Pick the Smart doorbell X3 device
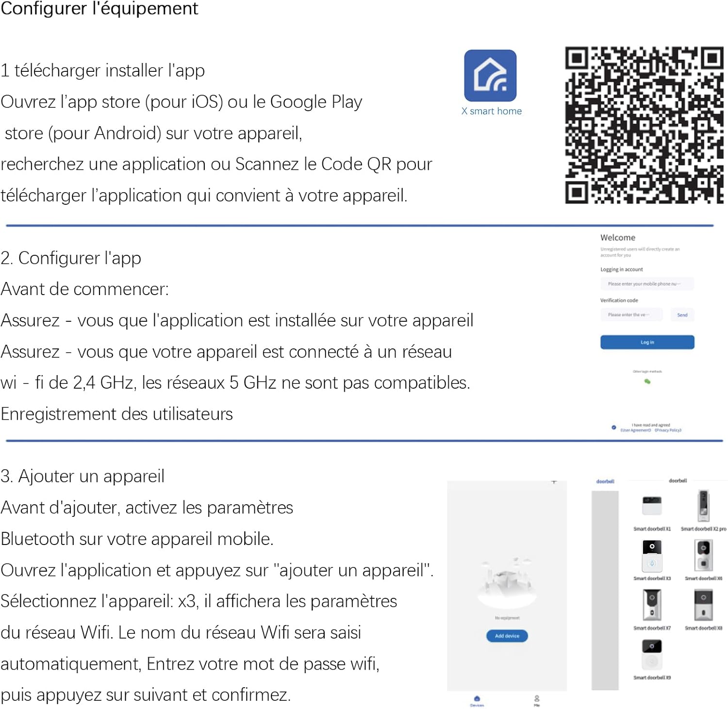This screenshot has width=728, height=709. click(x=652, y=556)
